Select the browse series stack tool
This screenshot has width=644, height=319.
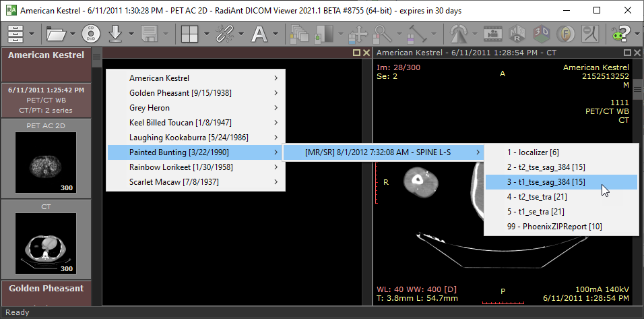pyautogui.click(x=299, y=34)
